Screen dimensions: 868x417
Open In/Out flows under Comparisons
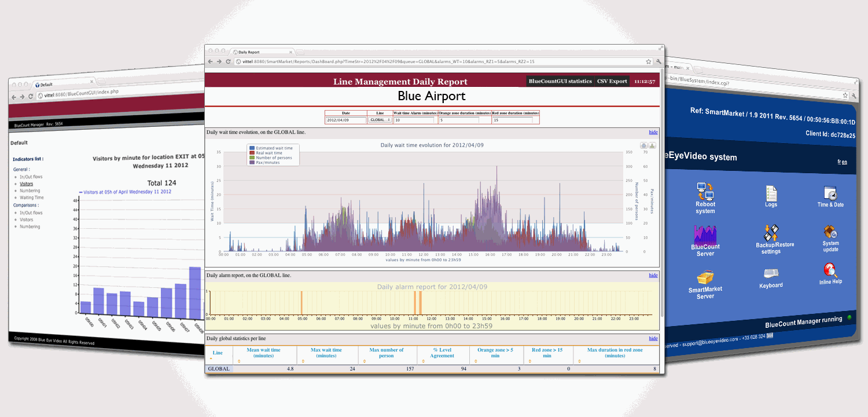tap(31, 213)
